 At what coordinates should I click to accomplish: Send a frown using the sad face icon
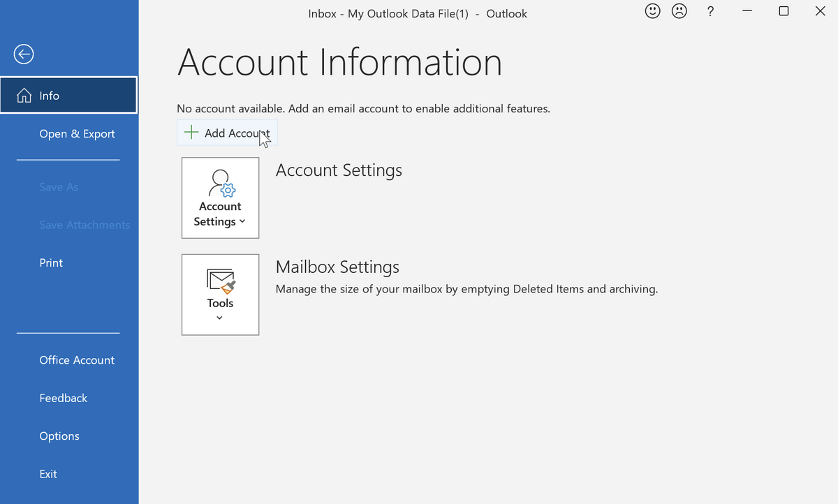[679, 11]
